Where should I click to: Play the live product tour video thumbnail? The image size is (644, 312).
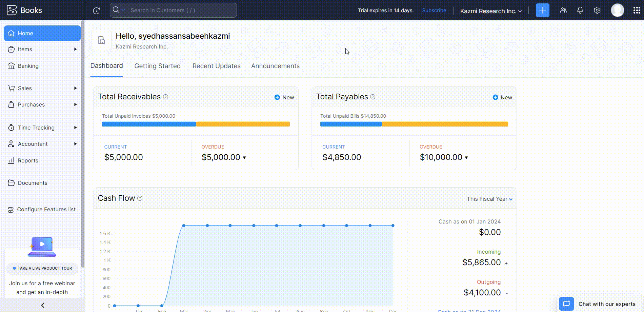point(42,247)
